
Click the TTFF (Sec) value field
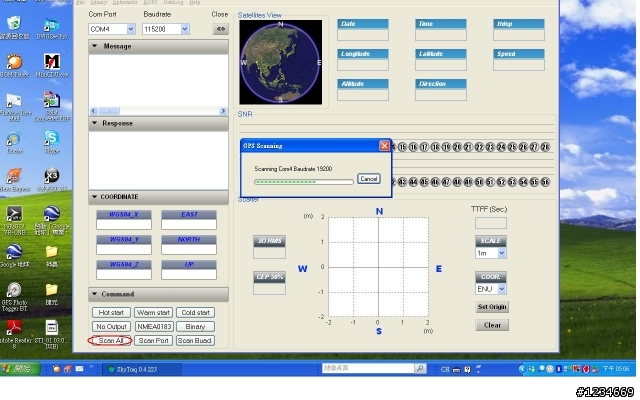(491, 223)
